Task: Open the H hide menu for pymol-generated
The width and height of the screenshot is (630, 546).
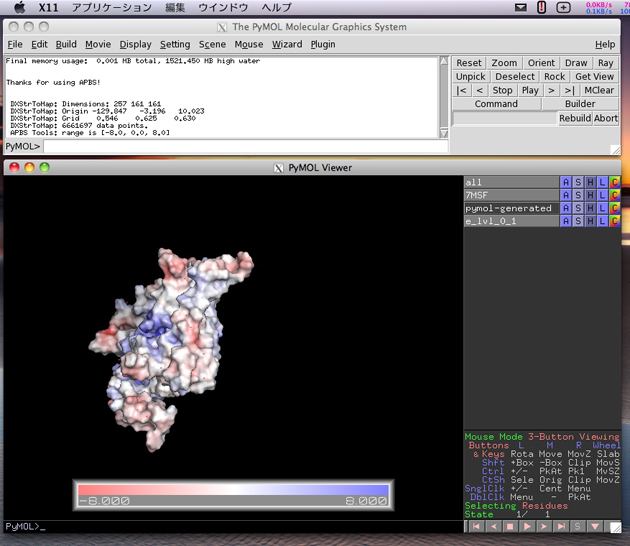Action: 590,208
